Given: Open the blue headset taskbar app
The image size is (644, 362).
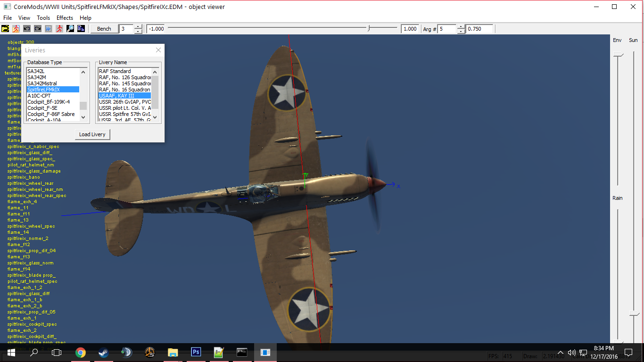Looking at the screenshot, I should pos(127,352).
